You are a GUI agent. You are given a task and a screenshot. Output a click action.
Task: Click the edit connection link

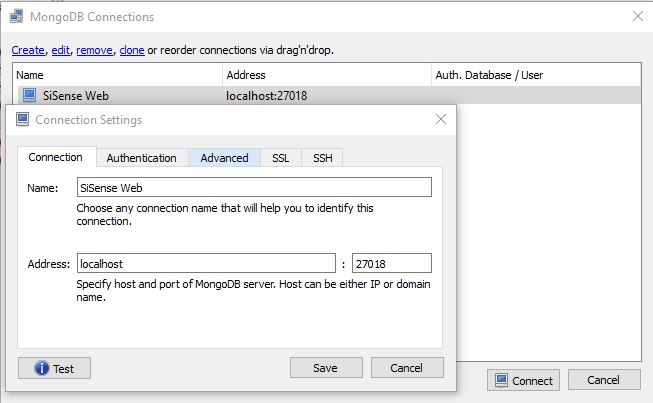tap(60, 50)
